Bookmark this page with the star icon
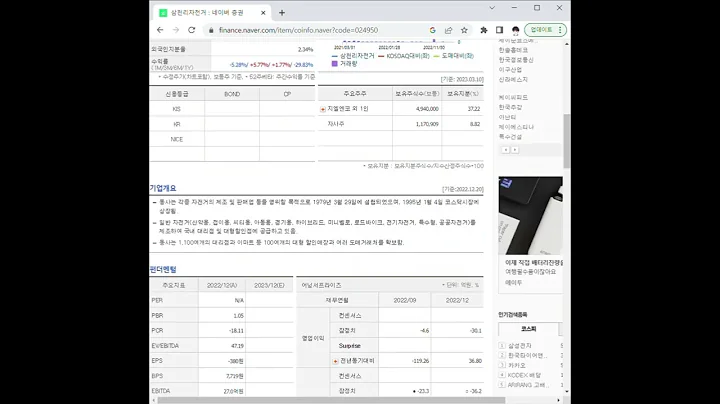 click(464, 30)
